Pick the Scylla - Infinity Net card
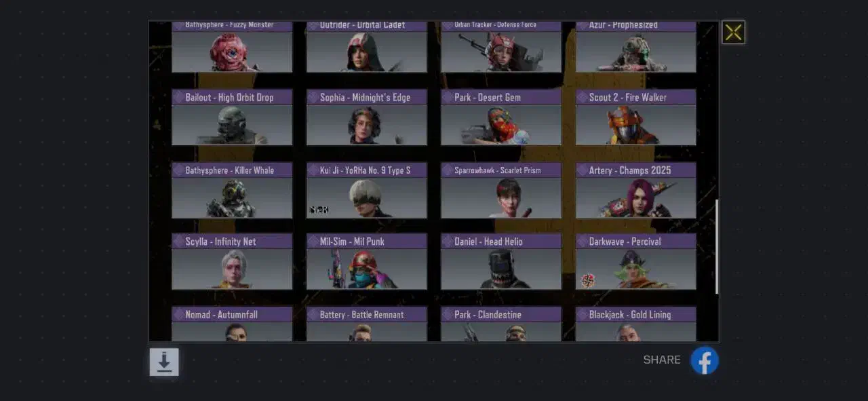This screenshot has height=401, width=868. pyautogui.click(x=232, y=262)
